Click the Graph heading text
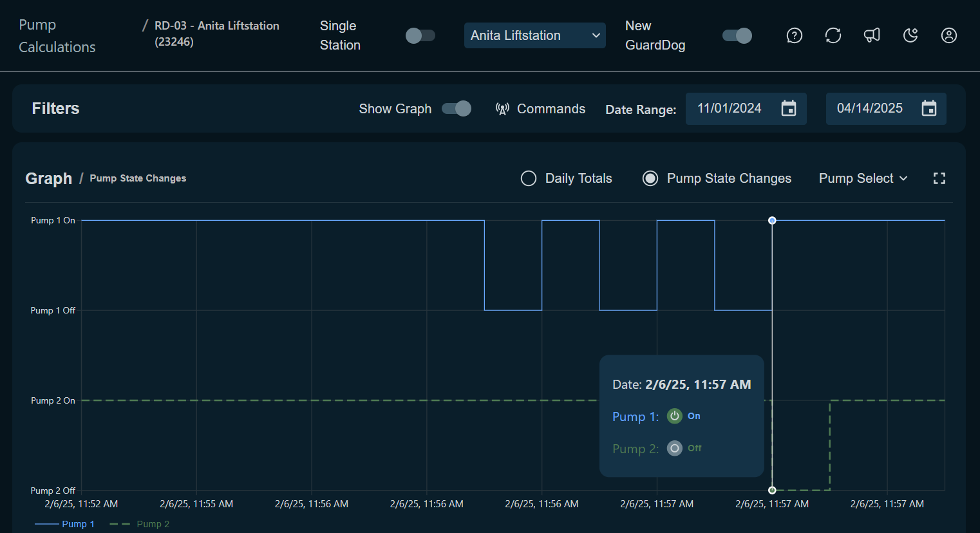 point(48,178)
